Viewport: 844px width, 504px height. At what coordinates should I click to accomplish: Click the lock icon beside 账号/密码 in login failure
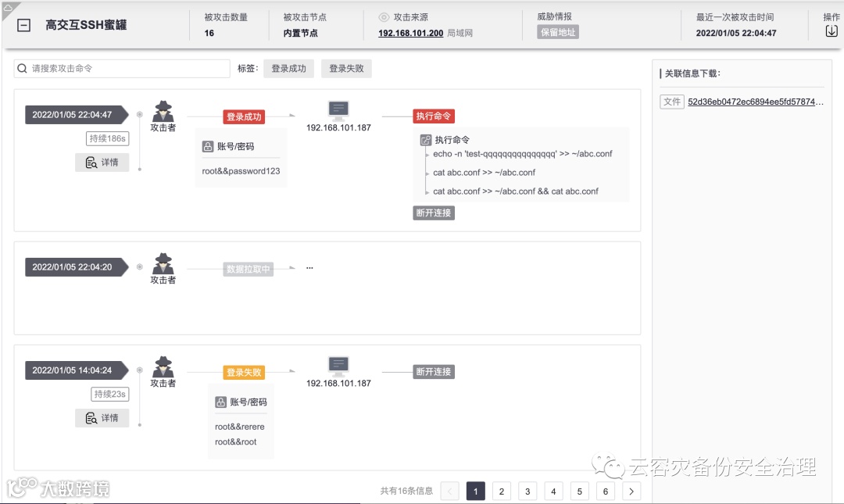(220, 402)
